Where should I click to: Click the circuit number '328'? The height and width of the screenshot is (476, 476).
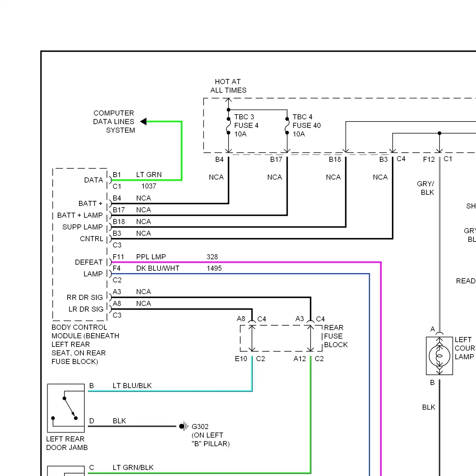(x=212, y=257)
